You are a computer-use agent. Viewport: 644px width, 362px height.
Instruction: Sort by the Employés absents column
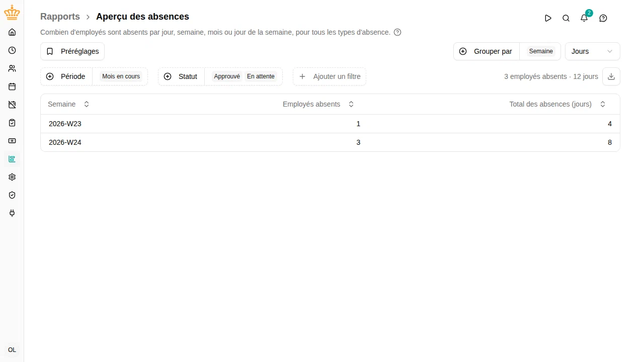click(318, 104)
